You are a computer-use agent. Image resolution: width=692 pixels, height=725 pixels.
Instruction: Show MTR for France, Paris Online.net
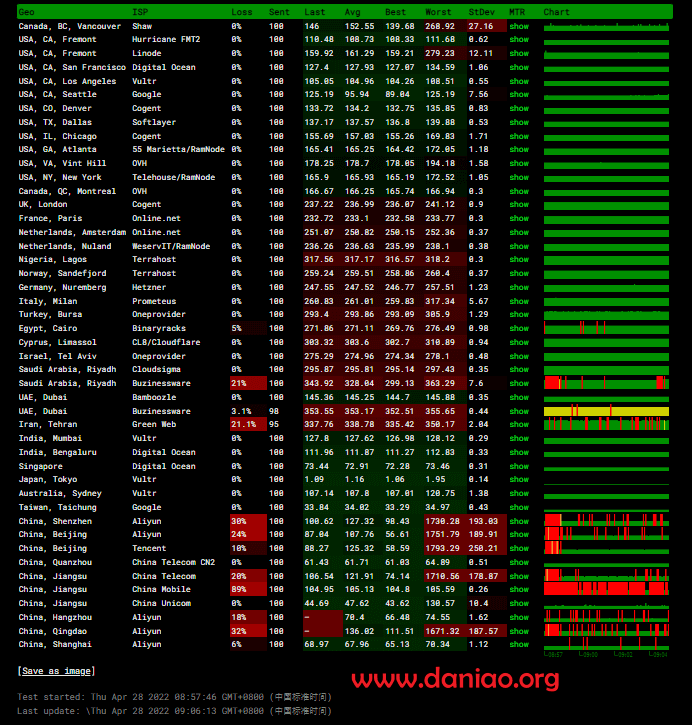point(519,218)
